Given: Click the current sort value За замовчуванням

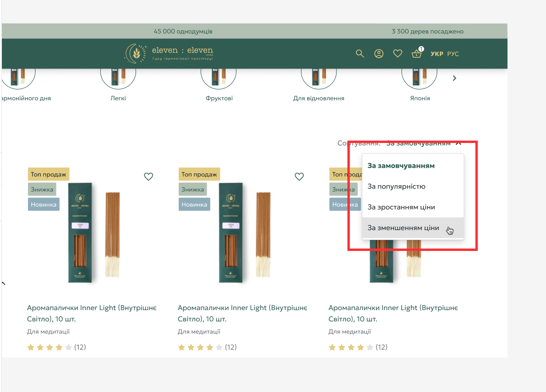Looking at the screenshot, I should (x=419, y=143).
